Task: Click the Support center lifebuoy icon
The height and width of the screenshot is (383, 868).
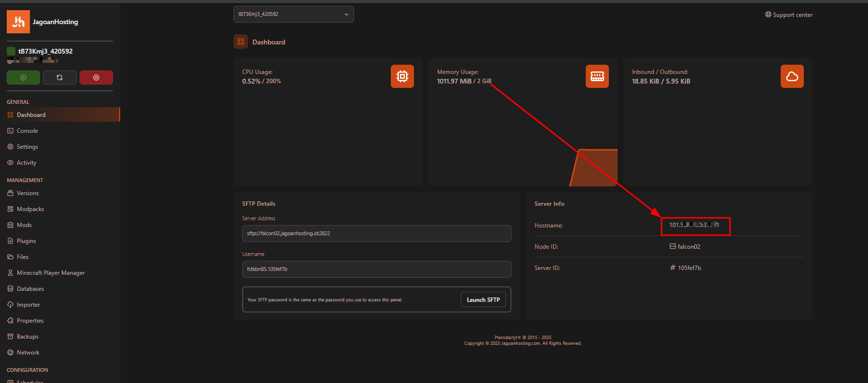Action: point(768,14)
